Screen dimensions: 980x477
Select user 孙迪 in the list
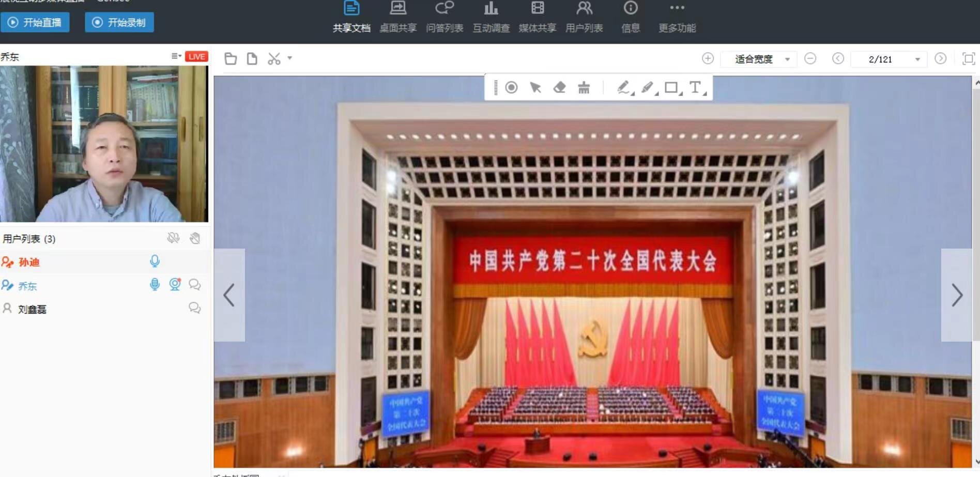[104, 262]
